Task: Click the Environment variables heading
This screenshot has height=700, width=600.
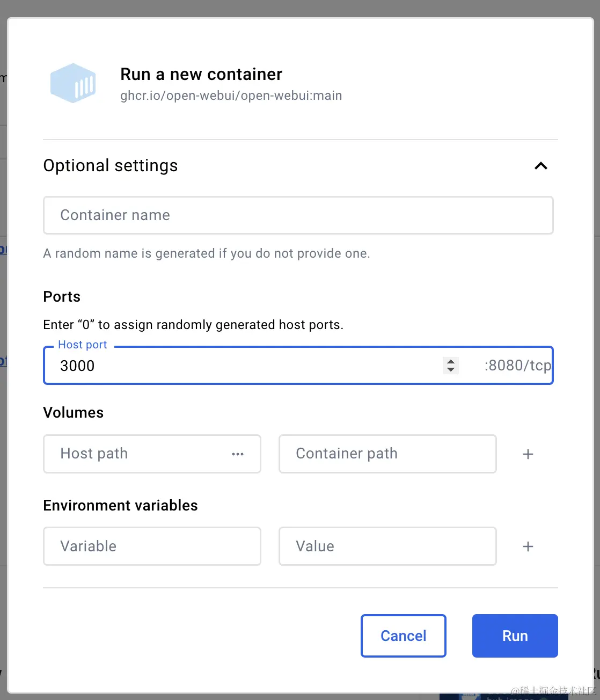Action: pyautogui.click(x=120, y=505)
